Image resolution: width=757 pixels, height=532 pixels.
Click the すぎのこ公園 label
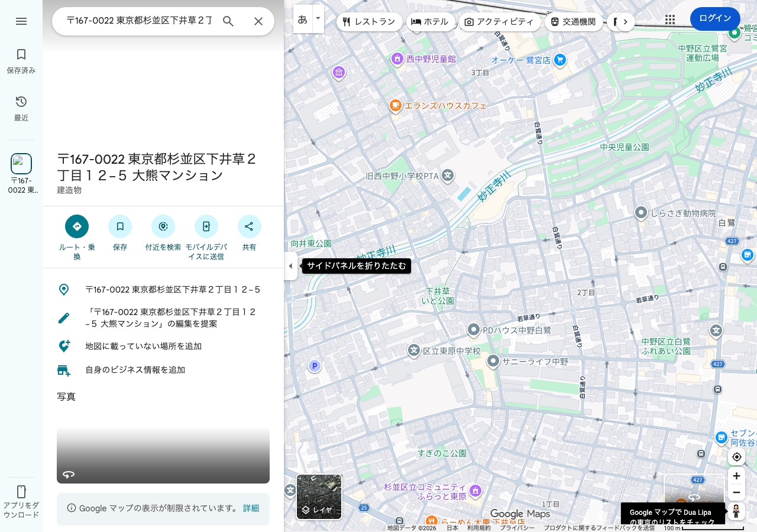(x=442, y=453)
